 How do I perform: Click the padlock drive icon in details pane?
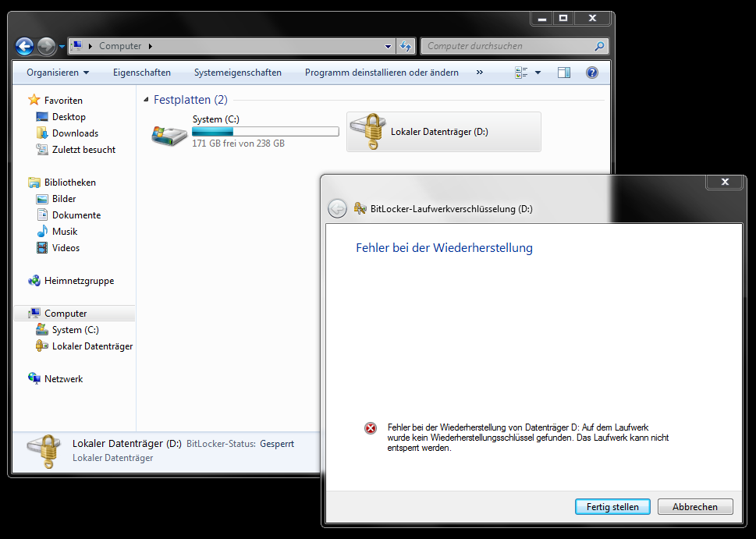[44, 452]
